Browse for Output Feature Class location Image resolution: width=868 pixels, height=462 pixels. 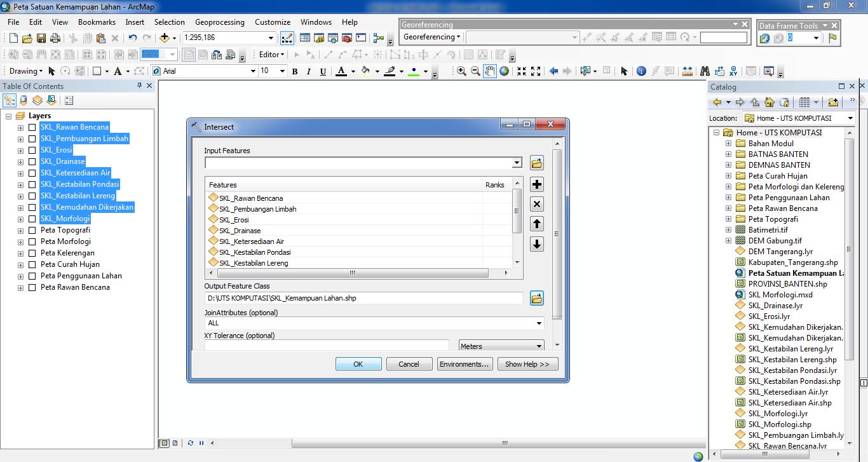(537, 298)
